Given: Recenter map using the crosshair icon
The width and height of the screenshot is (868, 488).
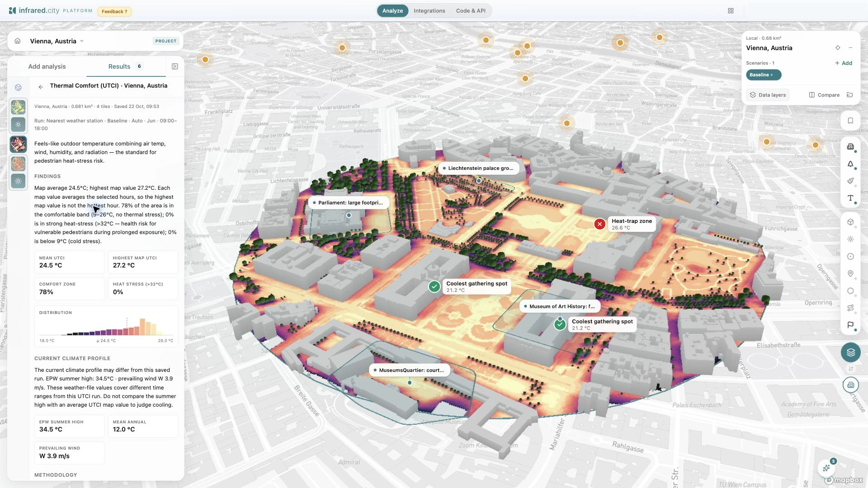Looking at the screenshot, I should pos(838,48).
